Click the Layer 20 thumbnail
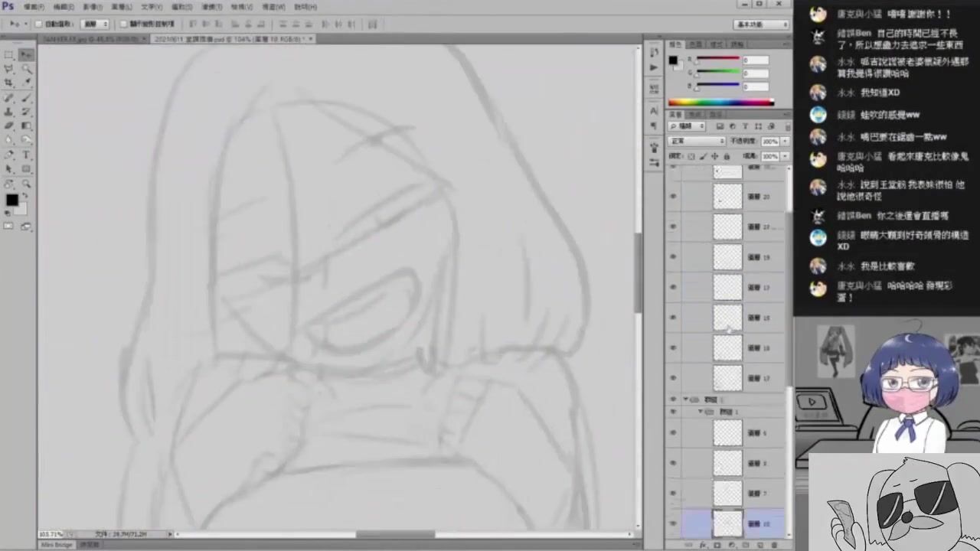980x551 pixels. point(727,197)
